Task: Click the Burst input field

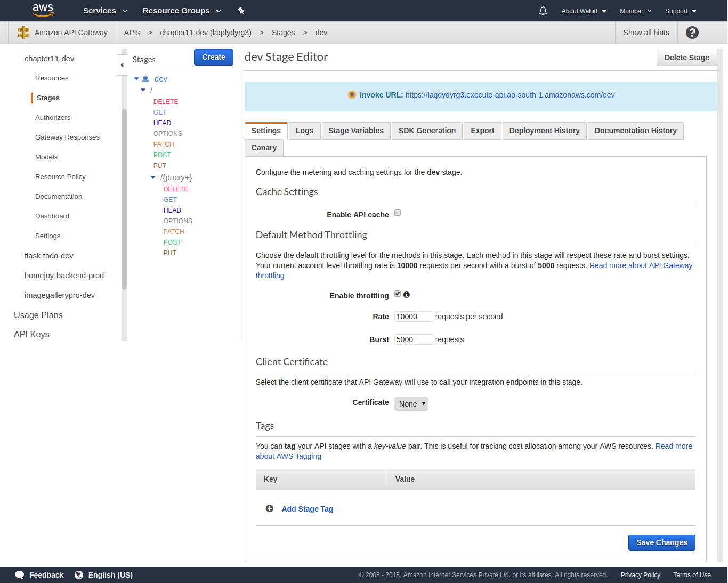Action: click(414, 339)
